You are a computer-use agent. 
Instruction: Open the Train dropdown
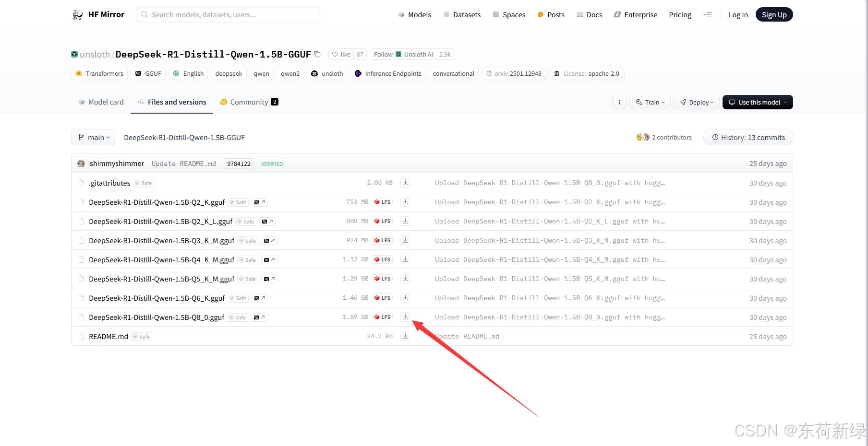pyautogui.click(x=650, y=102)
